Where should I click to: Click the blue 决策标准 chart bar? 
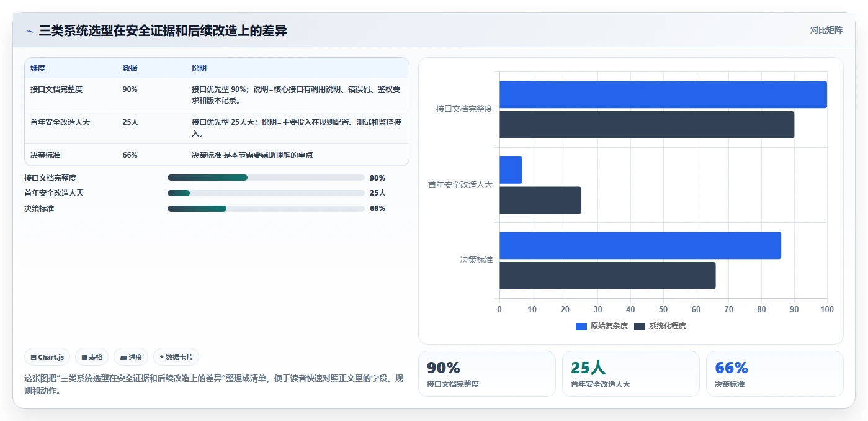640,245
